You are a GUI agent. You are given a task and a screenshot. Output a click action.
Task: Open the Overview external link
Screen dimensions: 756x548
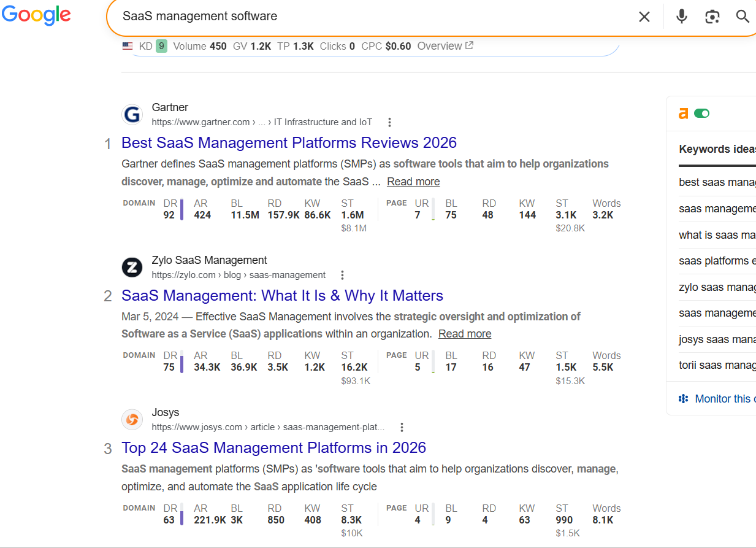click(445, 46)
